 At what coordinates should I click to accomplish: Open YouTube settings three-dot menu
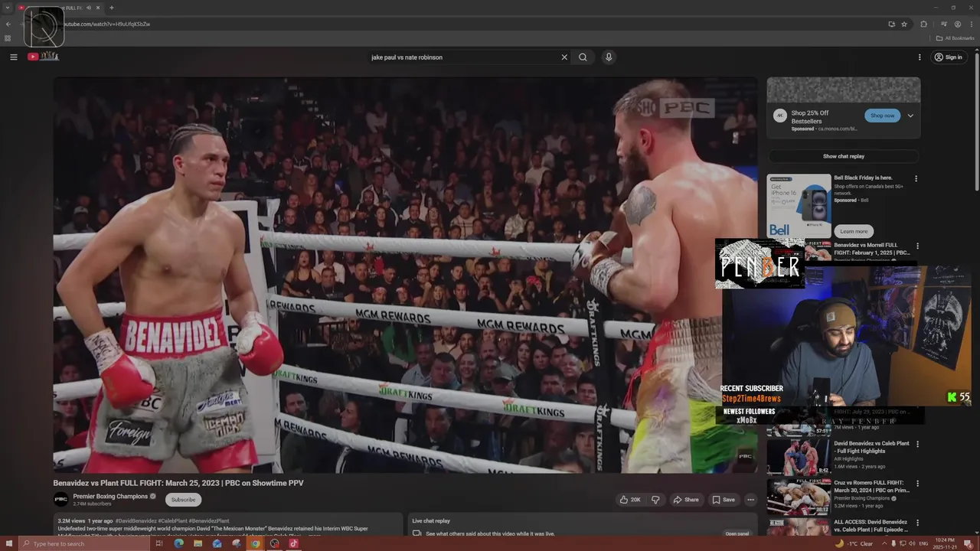pyautogui.click(x=920, y=57)
